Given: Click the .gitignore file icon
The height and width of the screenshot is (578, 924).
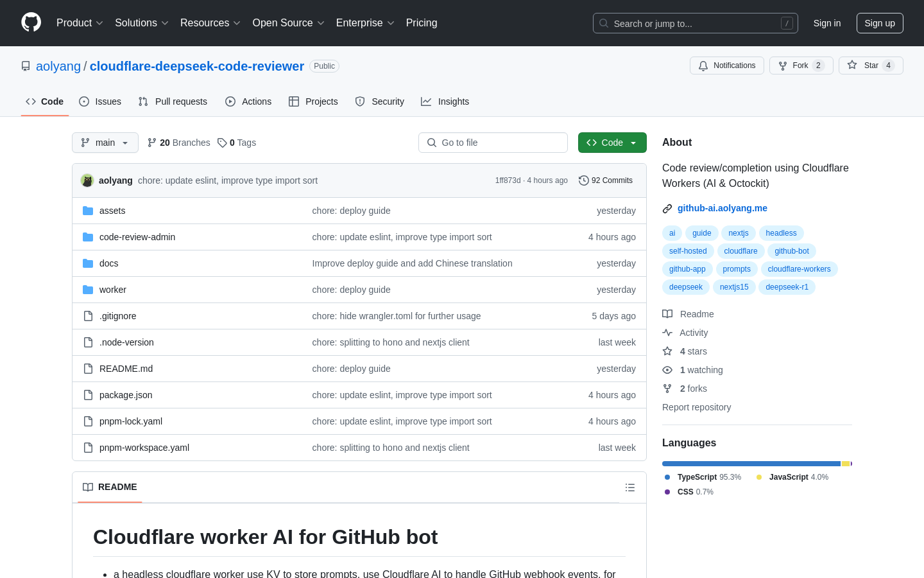Looking at the screenshot, I should [x=88, y=316].
